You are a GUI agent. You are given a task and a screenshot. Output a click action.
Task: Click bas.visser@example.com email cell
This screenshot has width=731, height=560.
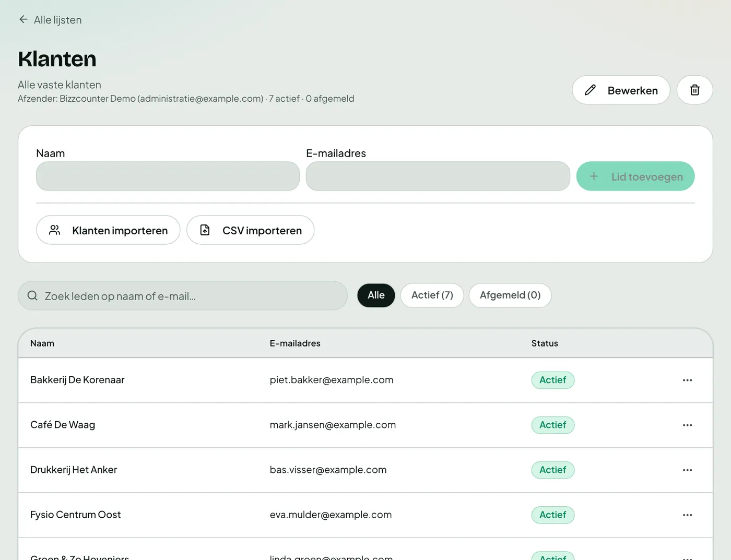click(x=328, y=470)
